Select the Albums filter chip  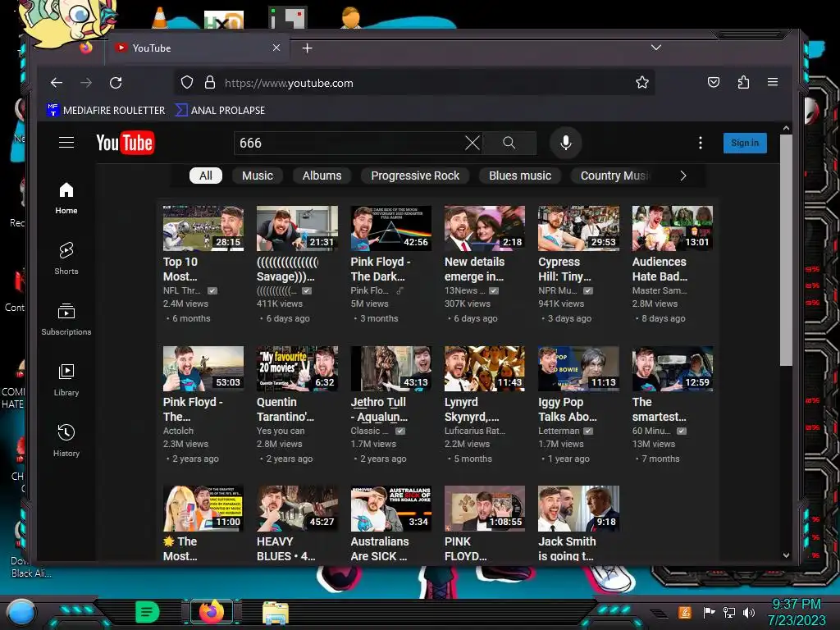(322, 176)
